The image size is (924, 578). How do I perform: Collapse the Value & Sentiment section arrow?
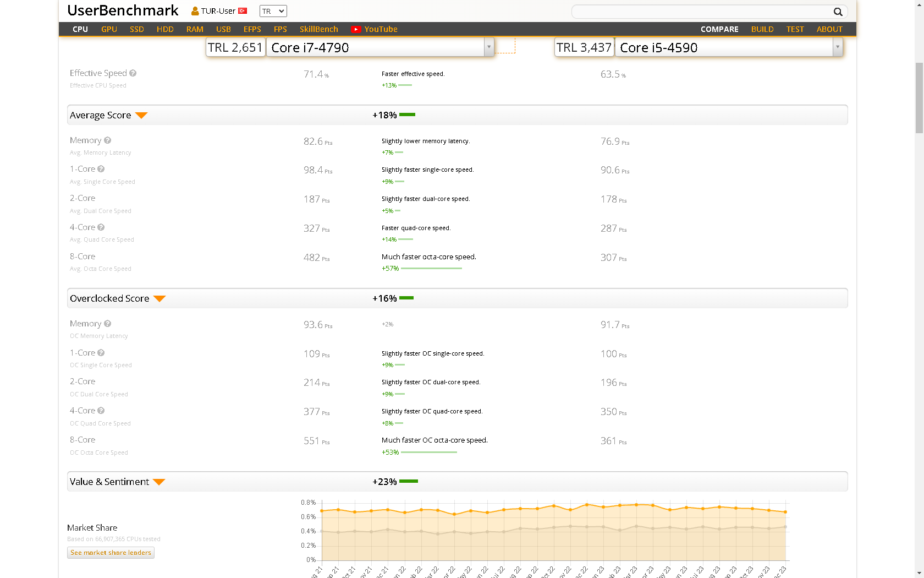[x=159, y=482]
